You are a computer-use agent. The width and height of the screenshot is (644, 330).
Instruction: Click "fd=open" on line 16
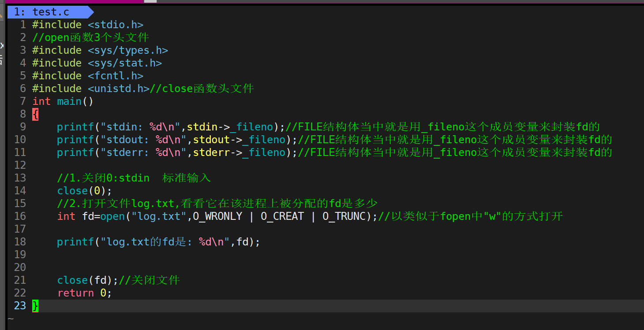click(x=104, y=216)
